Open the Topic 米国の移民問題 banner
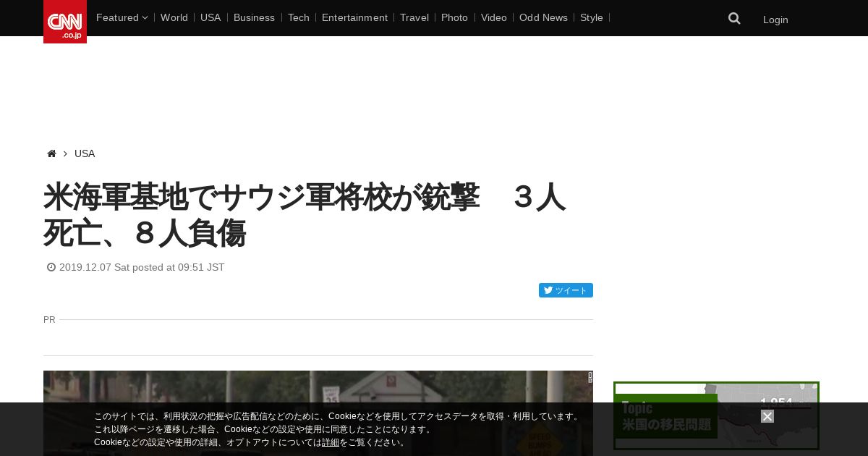This screenshot has width=868, height=456. point(716,415)
